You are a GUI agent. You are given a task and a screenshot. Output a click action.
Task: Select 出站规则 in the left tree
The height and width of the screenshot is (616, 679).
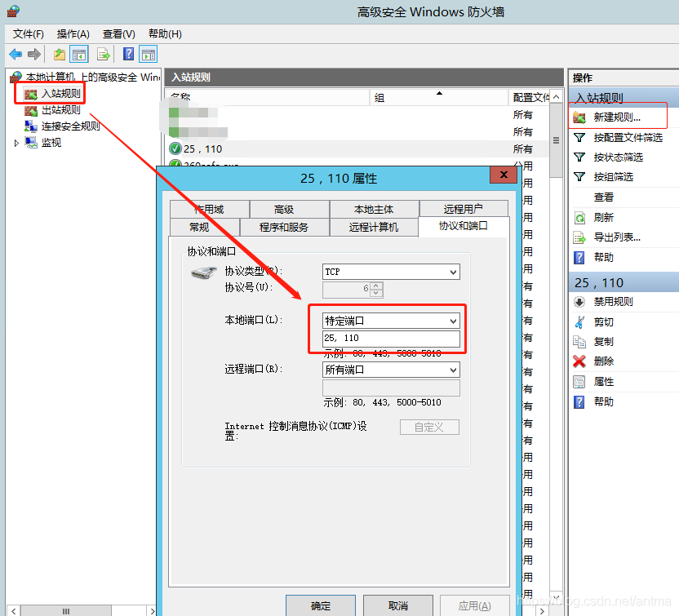(60, 110)
